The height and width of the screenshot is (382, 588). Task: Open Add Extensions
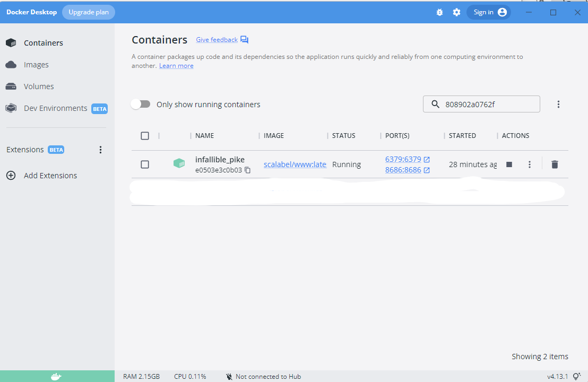coord(50,176)
